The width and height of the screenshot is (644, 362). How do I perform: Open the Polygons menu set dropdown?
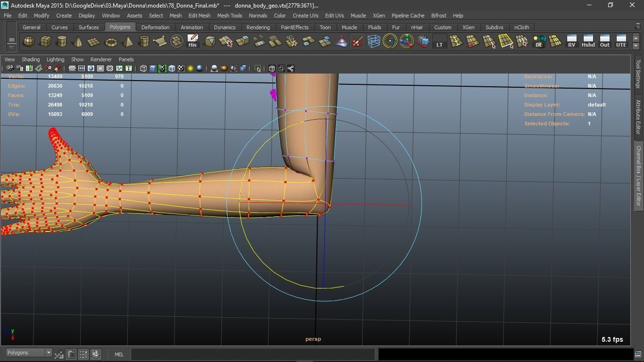click(x=29, y=353)
